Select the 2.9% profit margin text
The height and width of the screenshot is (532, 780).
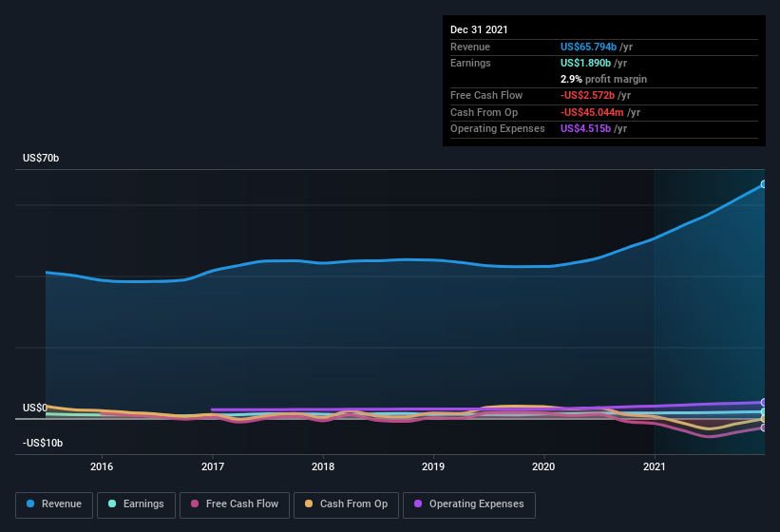pyautogui.click(x=604, y=79)
